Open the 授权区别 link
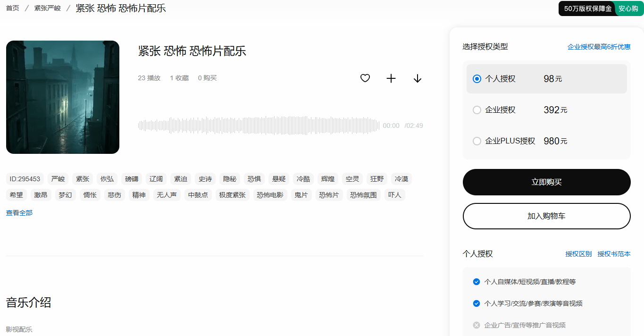Viewport: 644px width, 336px height. (x=578, y=254)
